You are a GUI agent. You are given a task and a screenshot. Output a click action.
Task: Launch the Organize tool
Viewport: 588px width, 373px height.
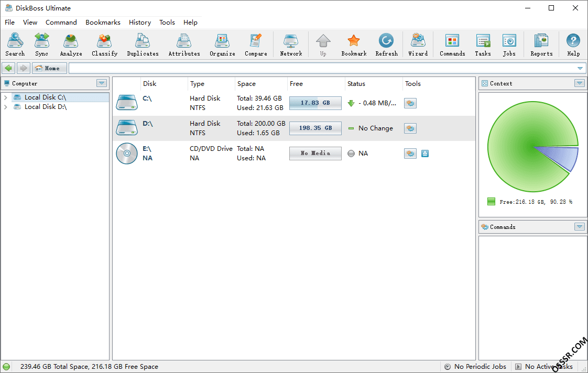point(222,44)
